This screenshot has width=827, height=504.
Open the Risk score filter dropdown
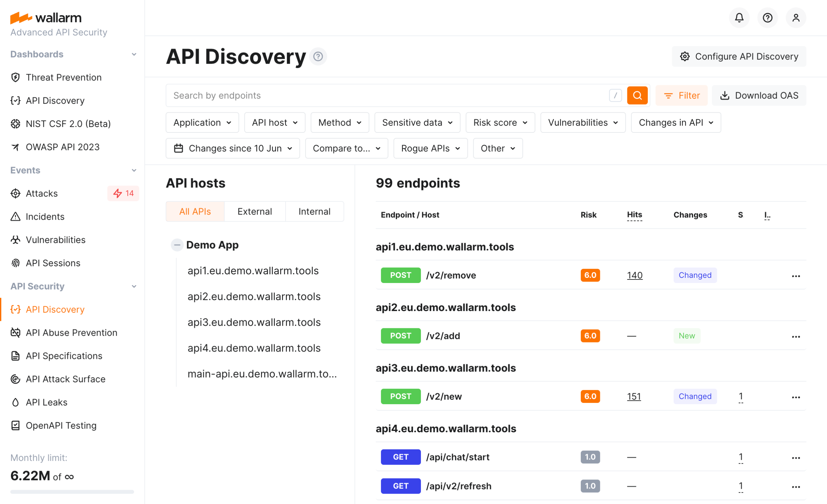[x=500, y=122]
